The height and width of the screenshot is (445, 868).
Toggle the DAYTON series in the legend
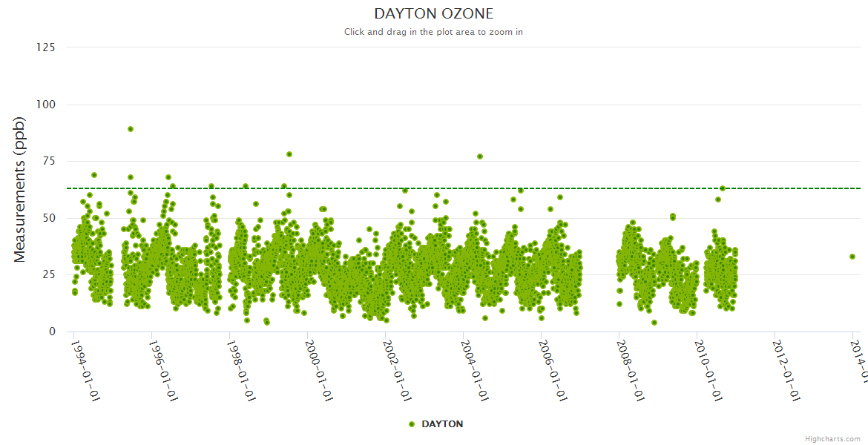pyautogui.click(x=441, y=424)
